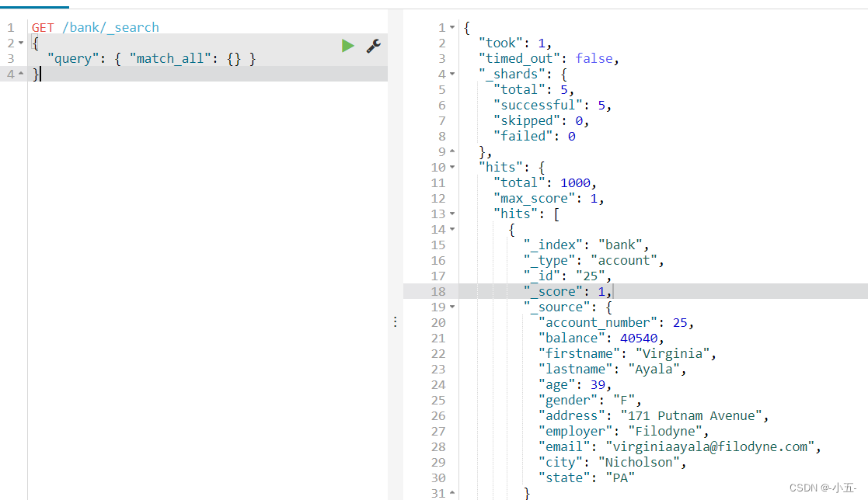Collapse the entire response JSON at line 1
868x500 pixels.
click(453, 27)
